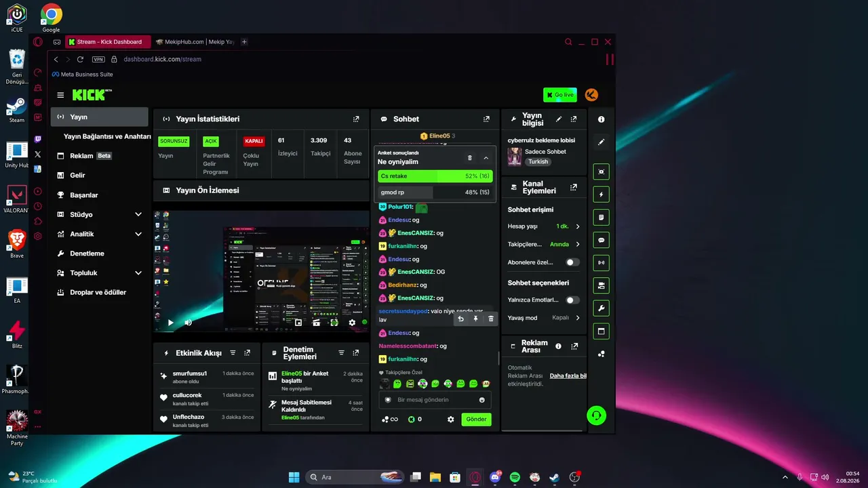
Task: Send chat message with Gönder
Action: (x=476, y=420)
